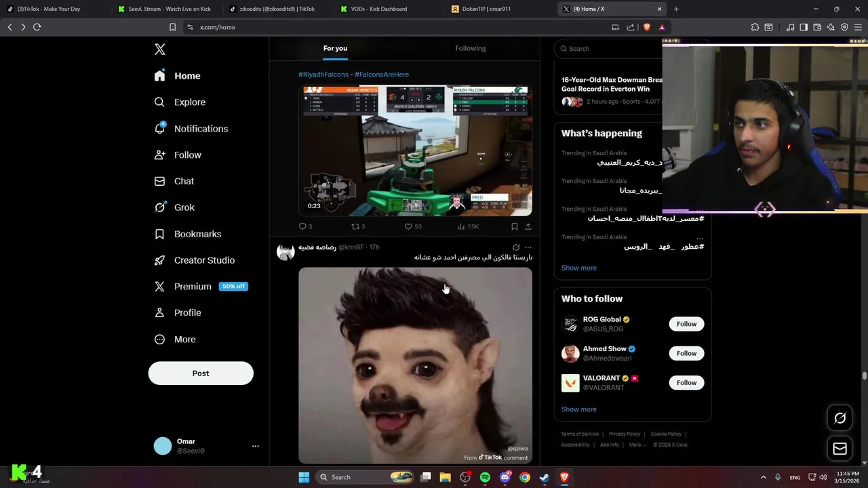This screenshot has width=868, height=488.
Task: Switch to VODs Kick Dashboard tab
Action: click(388, 9)
